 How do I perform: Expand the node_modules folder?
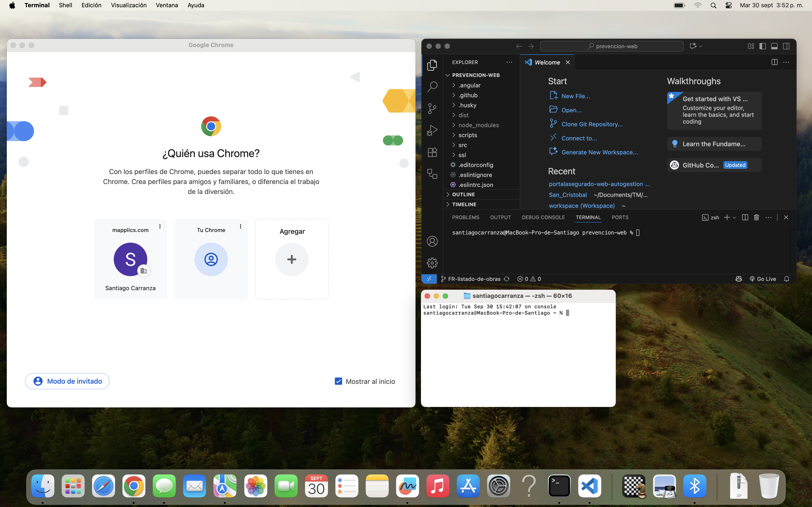pos(478,125)
